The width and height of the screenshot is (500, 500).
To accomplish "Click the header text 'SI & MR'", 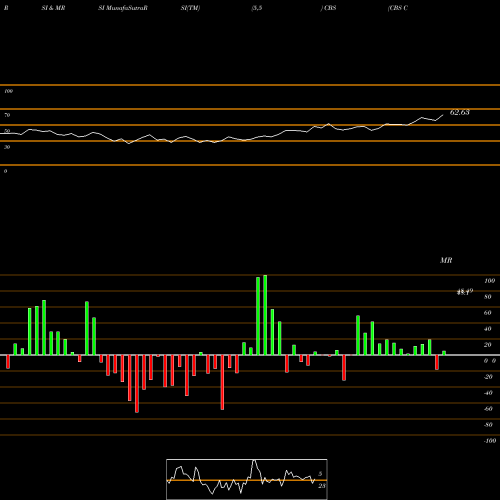I will 53,8.
